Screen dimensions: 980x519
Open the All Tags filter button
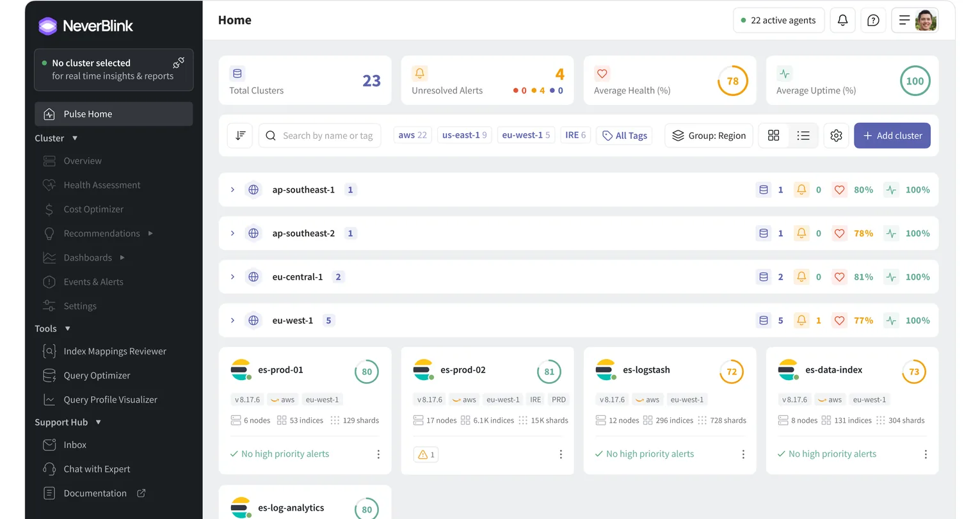625,136
